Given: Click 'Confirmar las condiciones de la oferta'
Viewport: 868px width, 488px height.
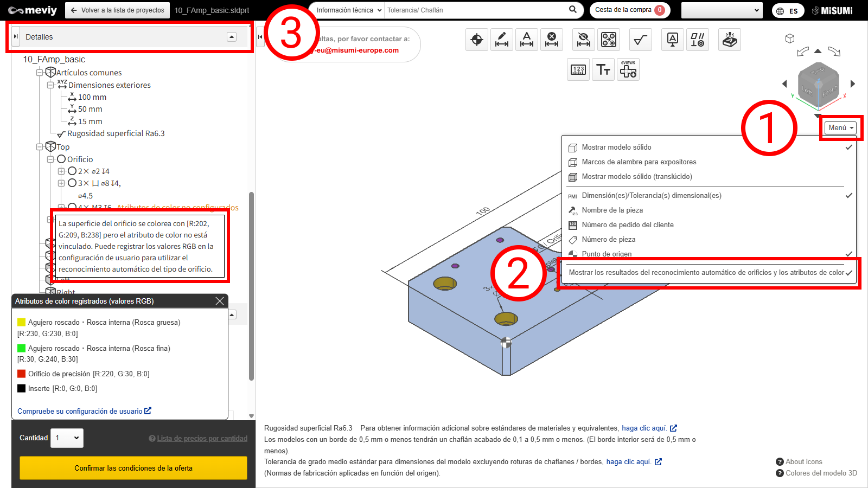Looking at the screenshot, I should (x=133, y=468).
